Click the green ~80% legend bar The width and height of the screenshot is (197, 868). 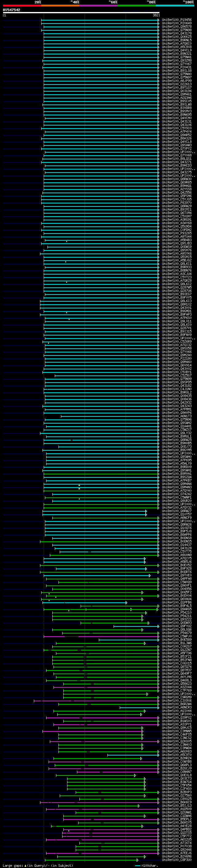point(137,6)
